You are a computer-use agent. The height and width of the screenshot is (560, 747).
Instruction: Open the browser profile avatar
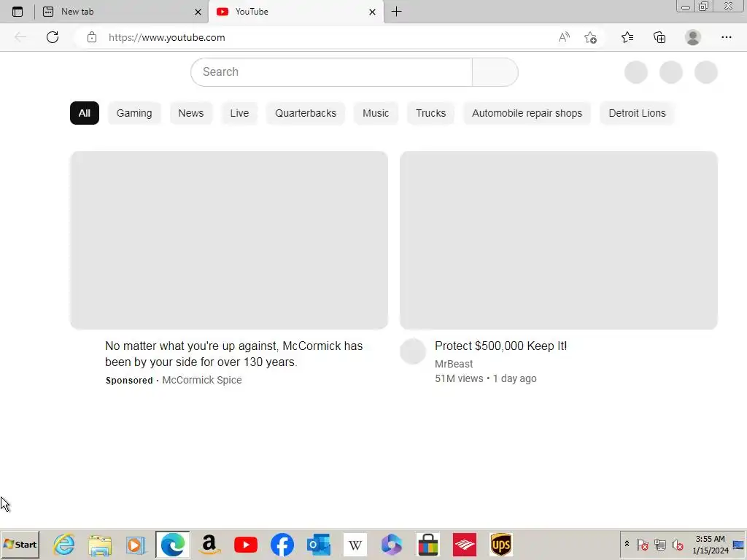point(693,37)
